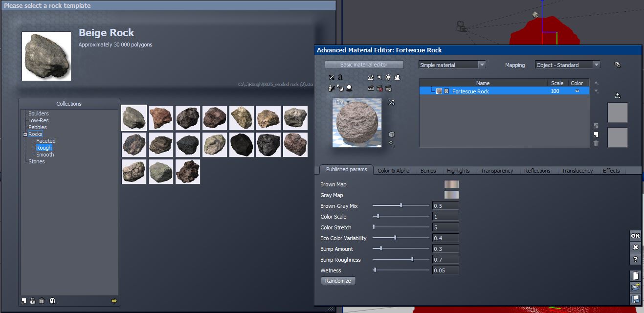The image size is (644, 313).
Task: Save the material with the floppy disk icon
Action: pos(636,299)
